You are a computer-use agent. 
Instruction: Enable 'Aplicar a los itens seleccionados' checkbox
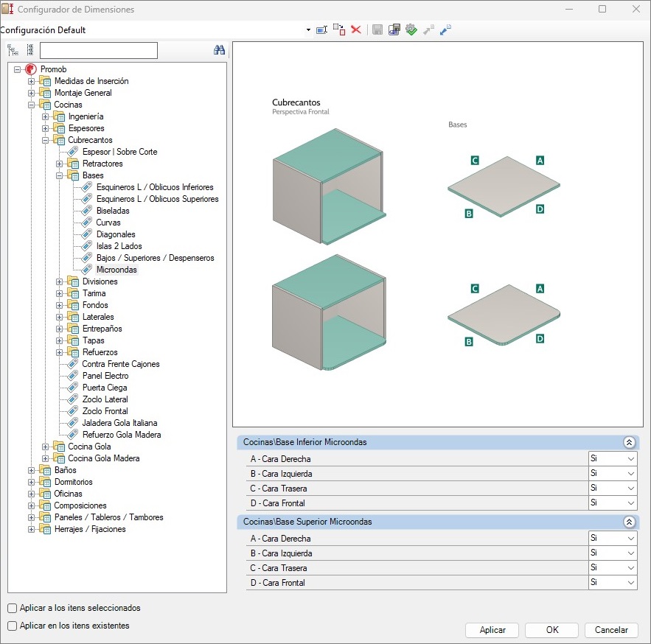click(13, 609)
